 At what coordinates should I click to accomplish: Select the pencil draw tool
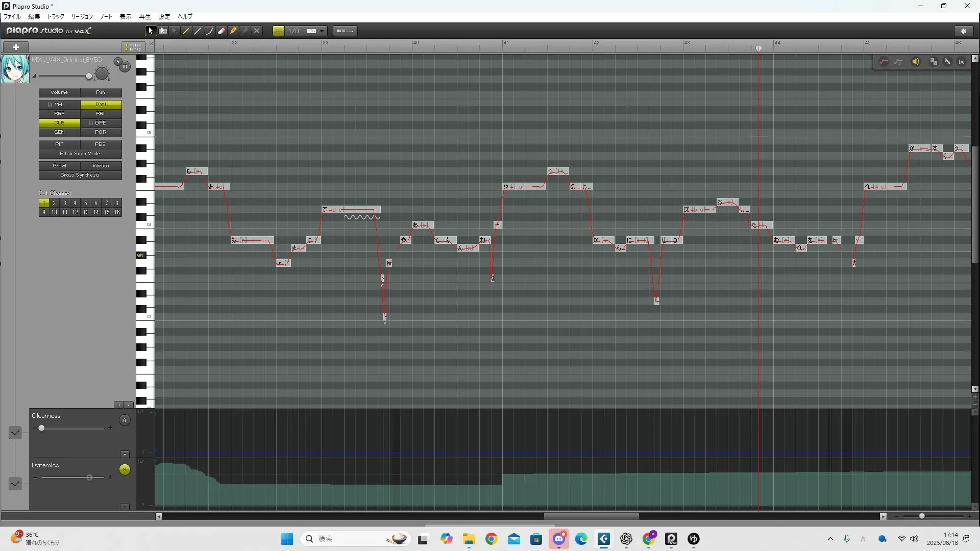coord(186,31)
